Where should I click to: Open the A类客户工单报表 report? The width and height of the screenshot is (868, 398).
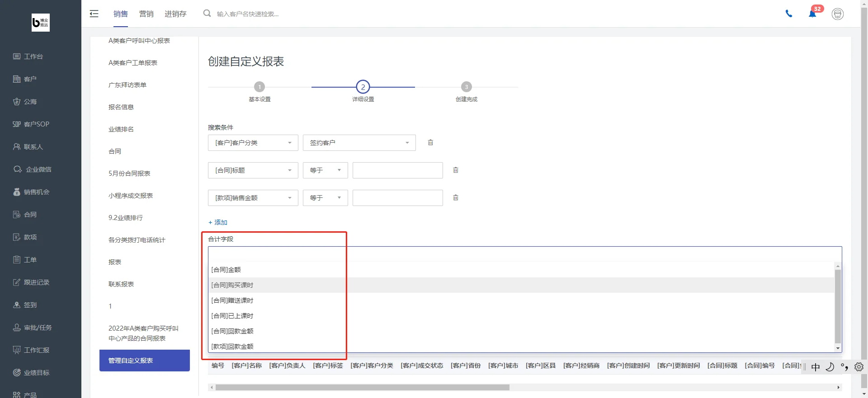(x=133, y=63)
